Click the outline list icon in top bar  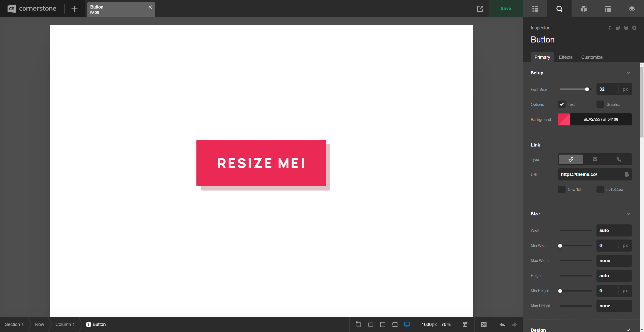[x=535, y=9]
